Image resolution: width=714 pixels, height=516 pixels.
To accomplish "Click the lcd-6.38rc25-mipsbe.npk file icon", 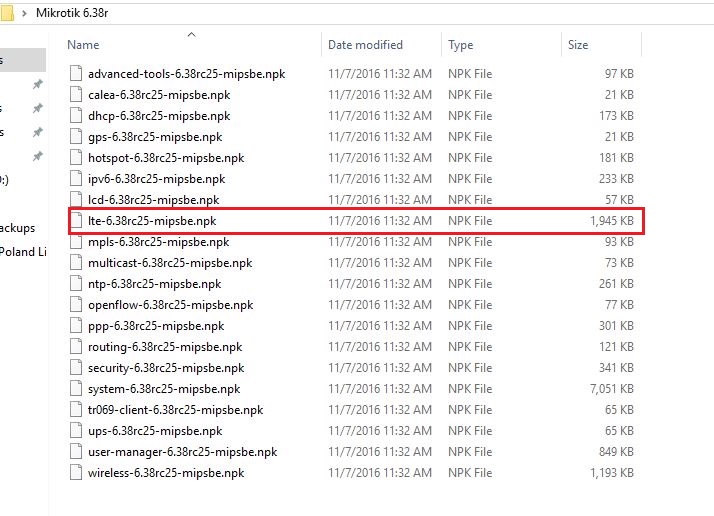I will point(76,199).
